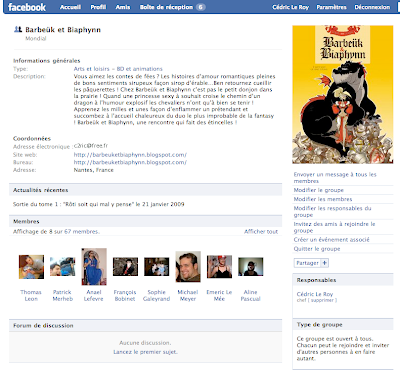This screenshot has height=370, width=400.
Task: Click the Mondial network label
Action: coord(36,38)
